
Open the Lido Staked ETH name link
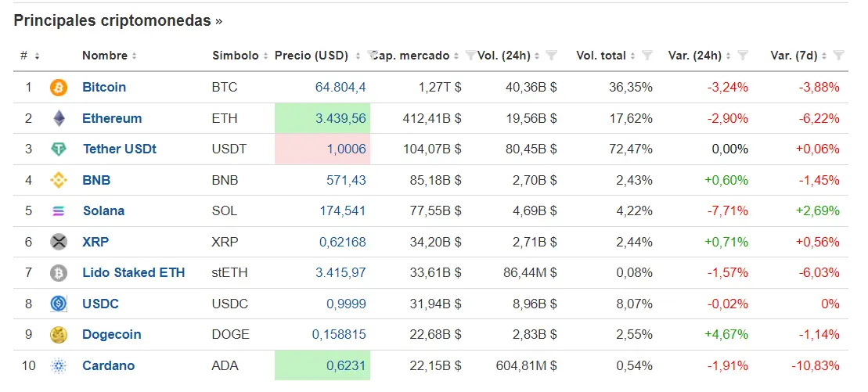click(x=133, y=272)
